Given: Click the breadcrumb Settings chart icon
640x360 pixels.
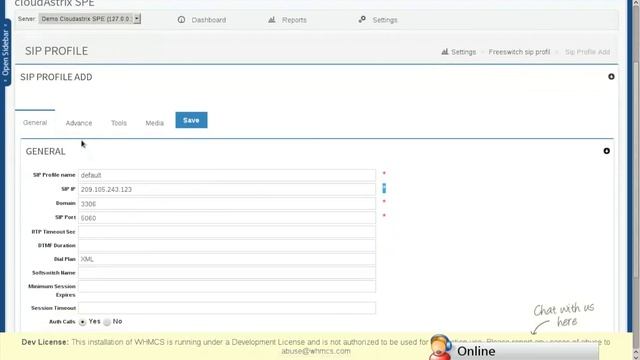Looking at the screenshot, I should click(445, 52).
